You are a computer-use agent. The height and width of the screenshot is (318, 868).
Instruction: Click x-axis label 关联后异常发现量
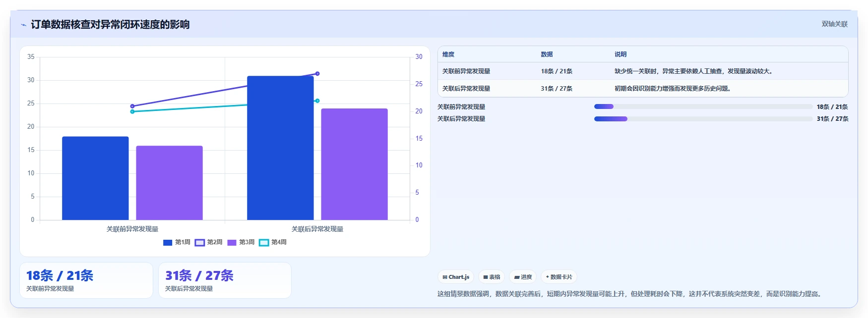pos(317,229)
